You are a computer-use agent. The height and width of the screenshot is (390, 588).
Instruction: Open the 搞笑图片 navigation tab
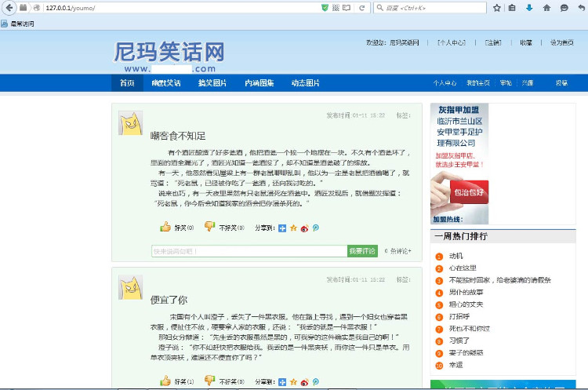(x=212, y=83)
